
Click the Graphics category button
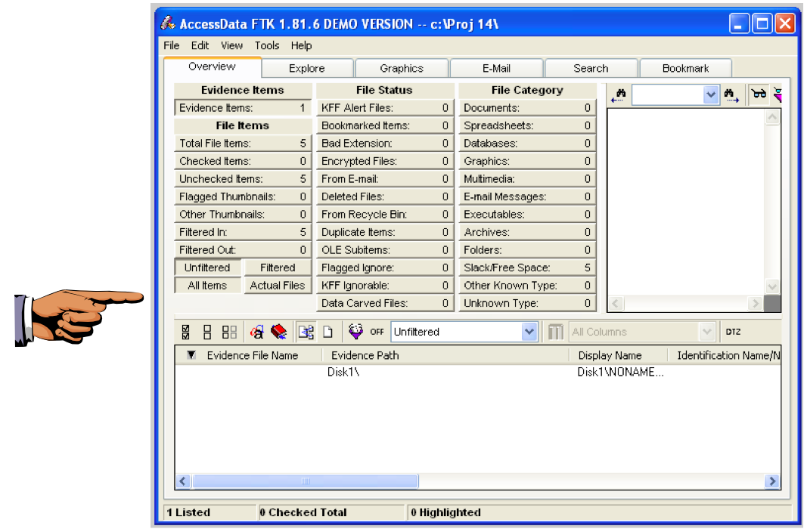(x=527, y=162)
